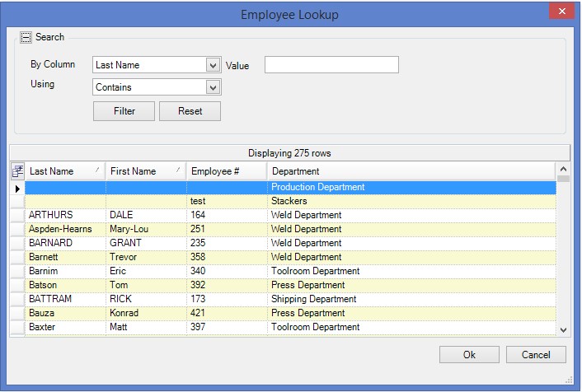Select employee number 251 cell
The height and width of the screenshot is (392, 582).
[x=228, y=229]
